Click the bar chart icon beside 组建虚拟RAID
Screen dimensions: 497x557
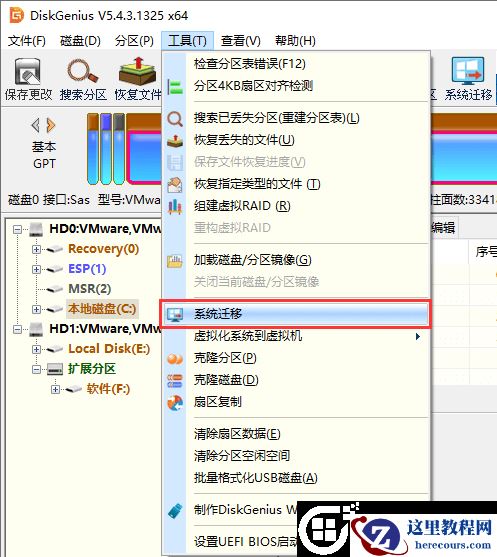[x=175, y=206]
